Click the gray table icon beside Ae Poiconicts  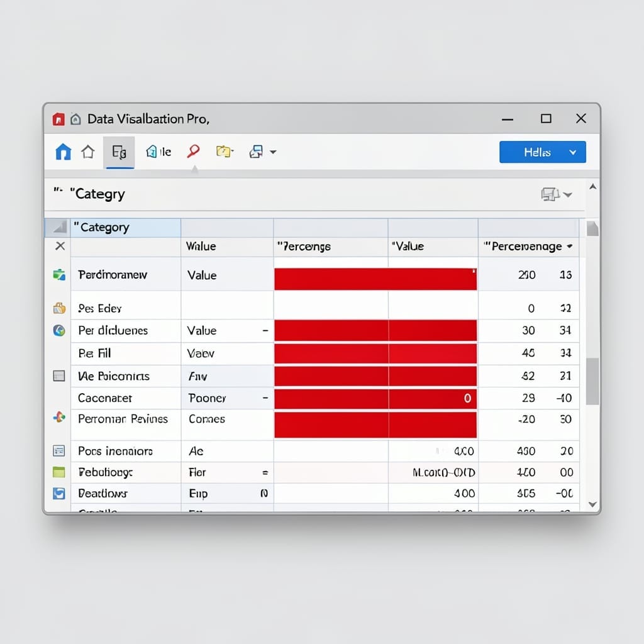[59, 376]
